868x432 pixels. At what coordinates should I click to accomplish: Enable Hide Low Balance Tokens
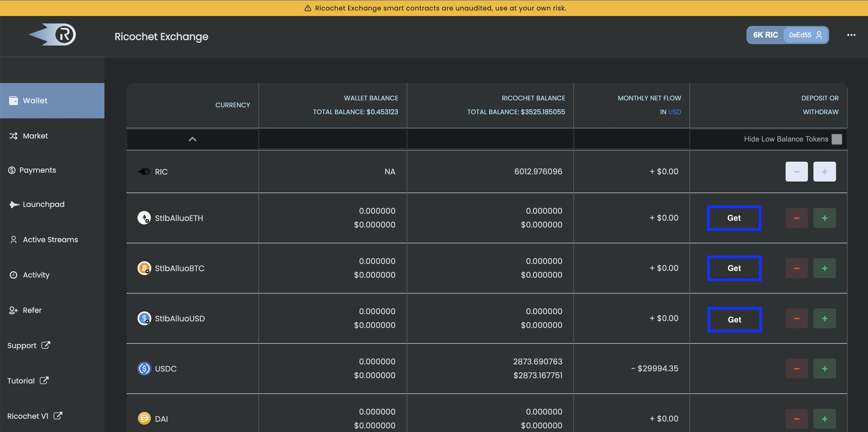click(x=837, y=138)
